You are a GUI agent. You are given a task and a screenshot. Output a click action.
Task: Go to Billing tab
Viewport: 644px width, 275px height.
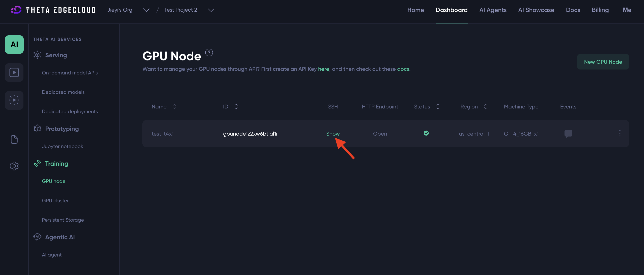[x=600, y=10]
